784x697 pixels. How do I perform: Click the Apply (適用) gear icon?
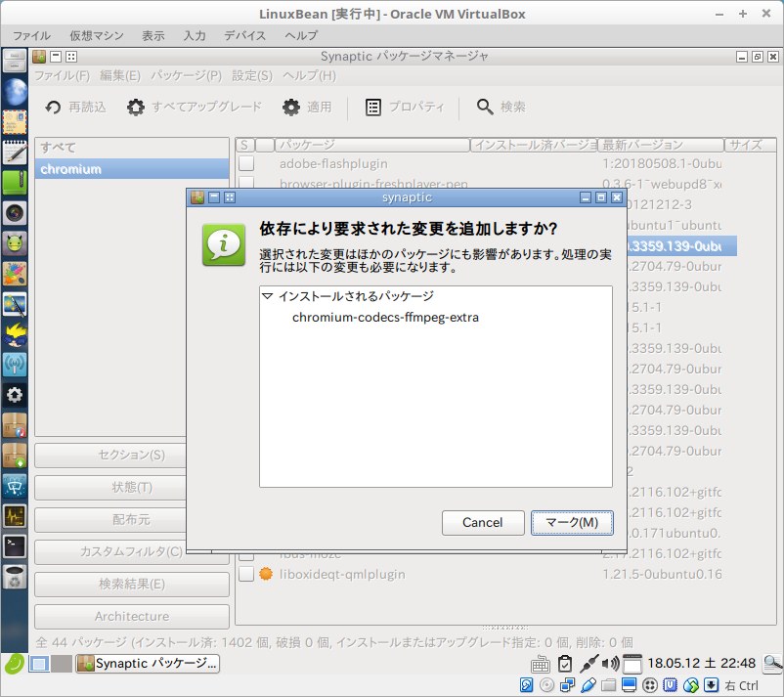coord(291,107)
